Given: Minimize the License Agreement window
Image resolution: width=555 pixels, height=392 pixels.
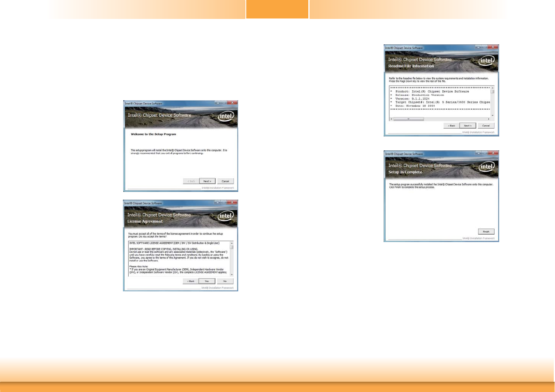Looking at the screenshot, I should point(217,202).
